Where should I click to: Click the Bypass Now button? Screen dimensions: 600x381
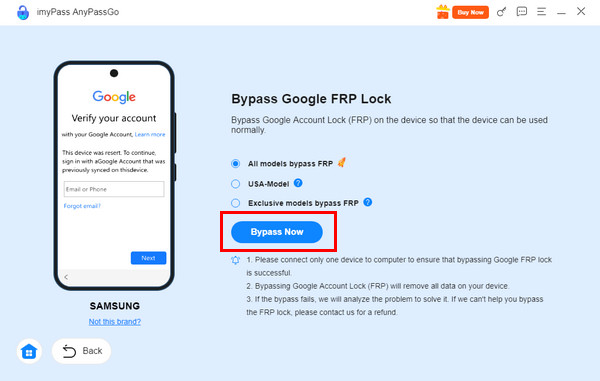[277, 232]
